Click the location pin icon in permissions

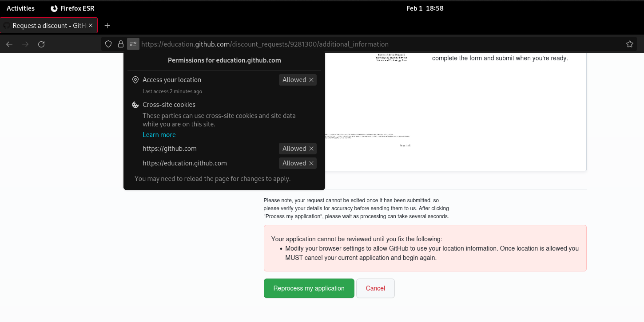[135, 80]
